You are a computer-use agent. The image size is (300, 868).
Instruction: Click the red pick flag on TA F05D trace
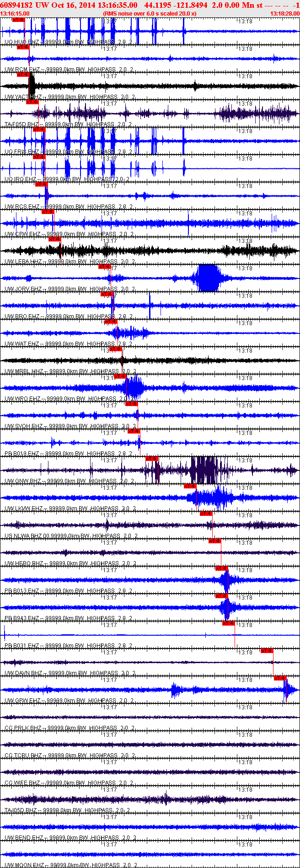coord(32,102)
